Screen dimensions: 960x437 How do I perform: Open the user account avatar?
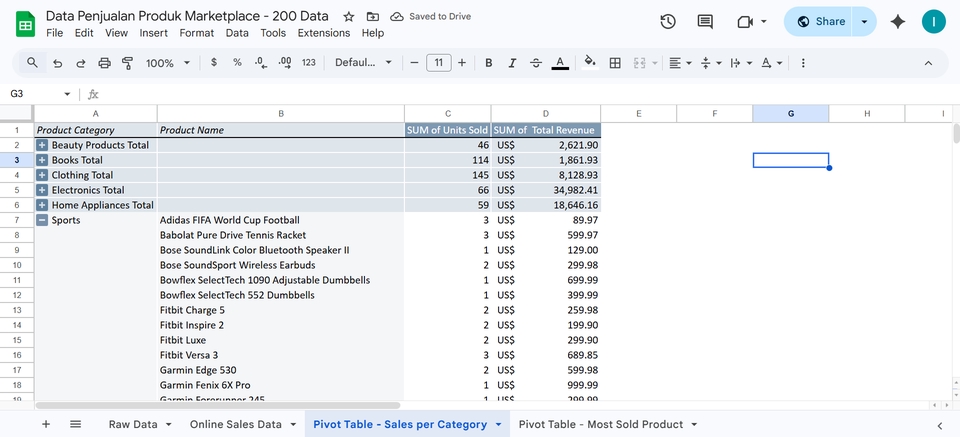934,21
